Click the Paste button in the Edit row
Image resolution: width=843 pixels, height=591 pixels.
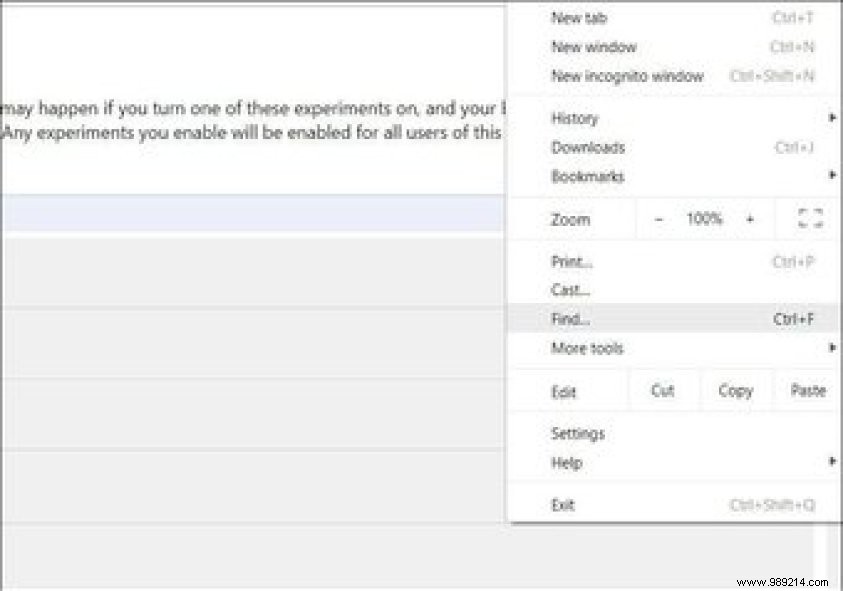pos(807,390)
